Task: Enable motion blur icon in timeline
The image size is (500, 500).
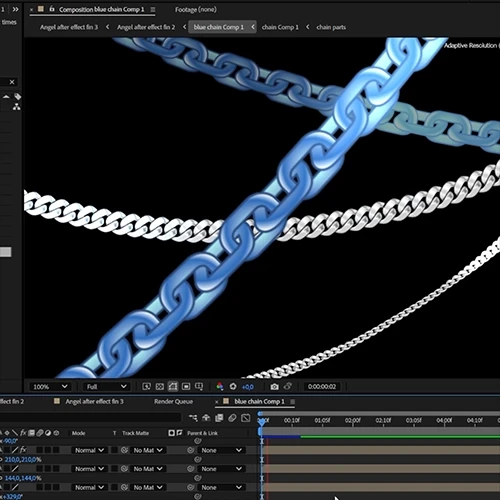Action: pyautogui.click(x=232, y=418)
